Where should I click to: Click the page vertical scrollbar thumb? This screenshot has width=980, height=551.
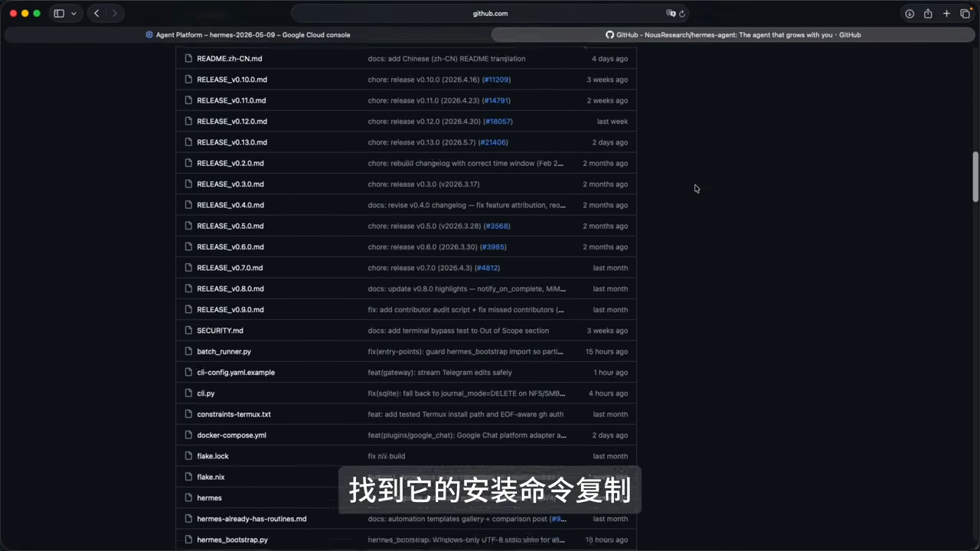[975, 176]
